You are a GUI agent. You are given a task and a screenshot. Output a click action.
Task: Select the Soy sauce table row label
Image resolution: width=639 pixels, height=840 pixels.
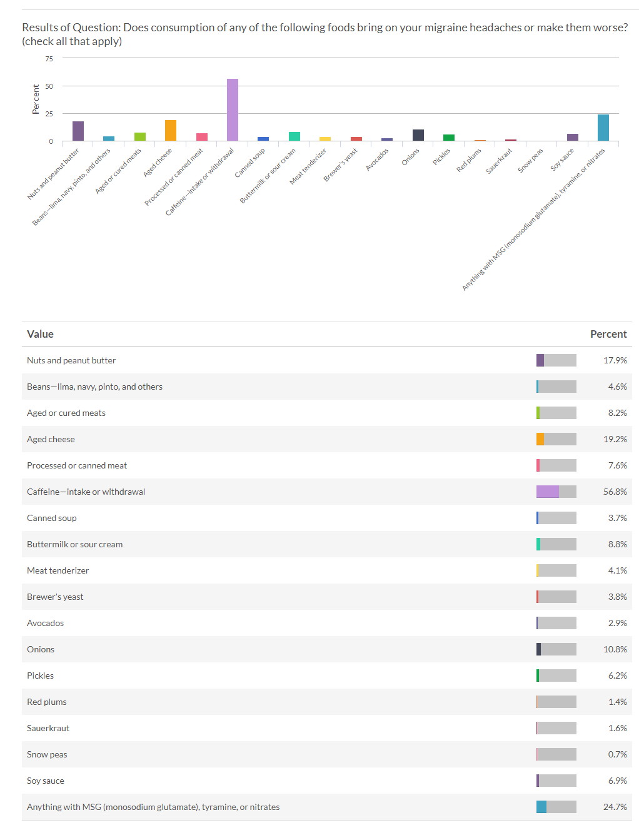coord(46,781)
